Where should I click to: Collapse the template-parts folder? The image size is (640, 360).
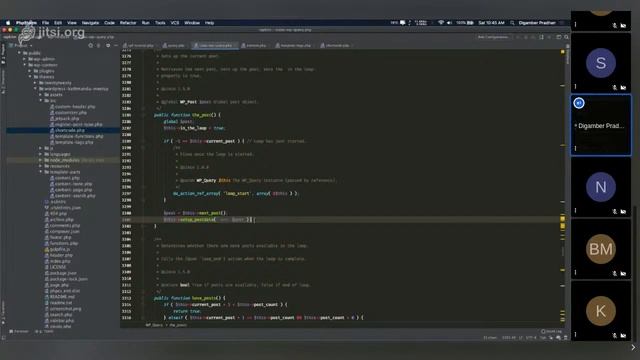[x=40, y=172]
